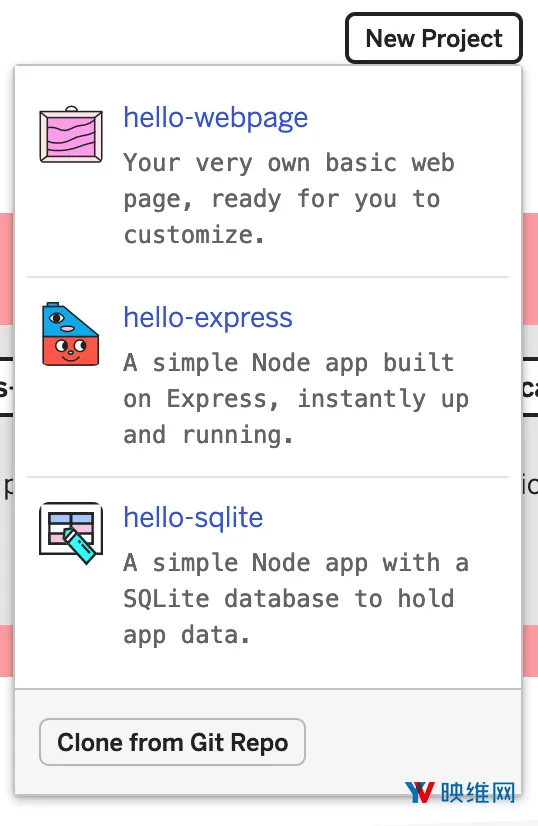Screen dimensions: 538x826
Task: Open the New Project dropdown button
Action: click(434, 38)
